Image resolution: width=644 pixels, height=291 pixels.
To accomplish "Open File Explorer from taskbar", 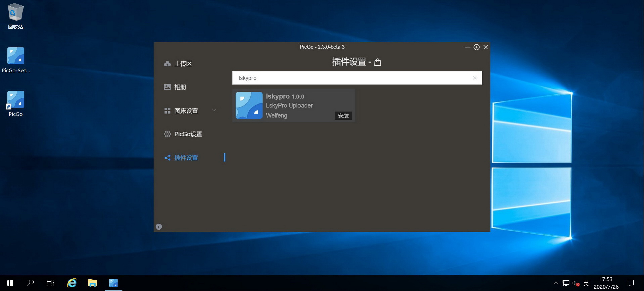I will coord(92,283).
